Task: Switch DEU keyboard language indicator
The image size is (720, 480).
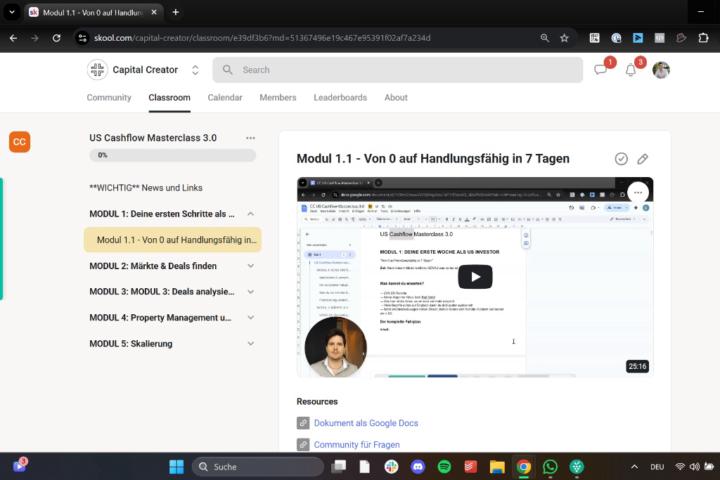Action: [657, 467]
